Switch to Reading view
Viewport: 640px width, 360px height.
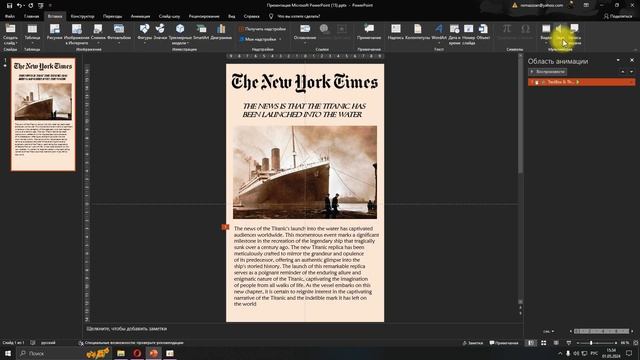556,343
